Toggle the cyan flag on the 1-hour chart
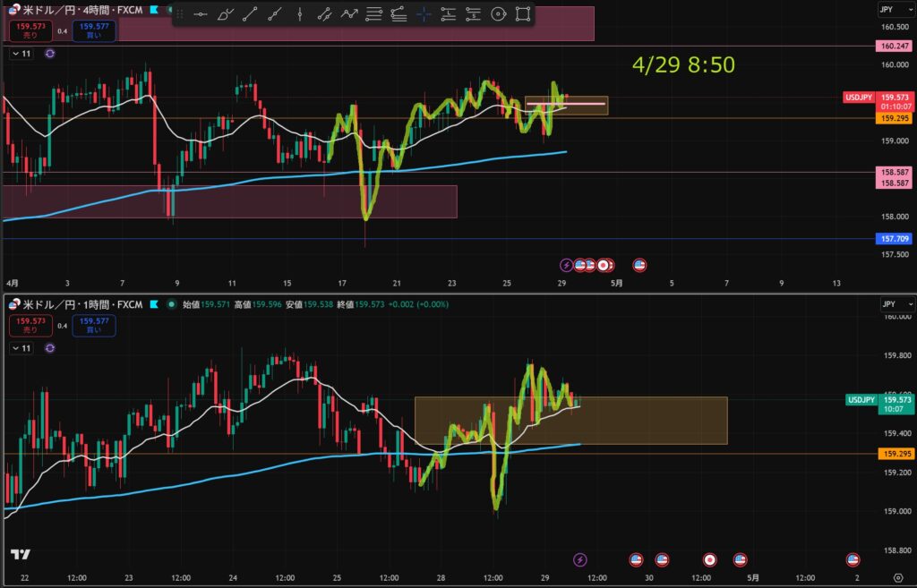 154,304
